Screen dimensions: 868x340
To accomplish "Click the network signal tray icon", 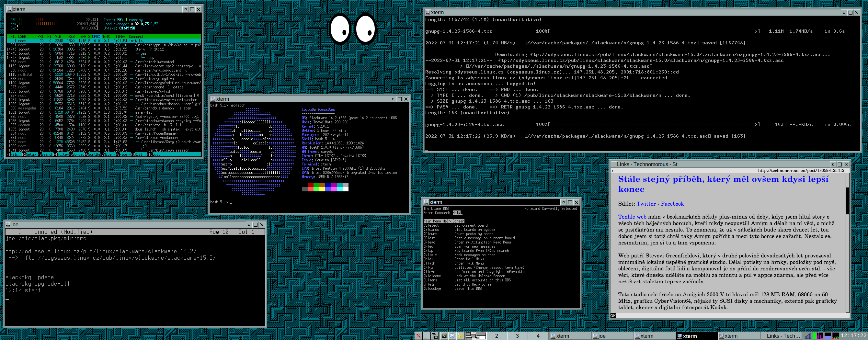I will [808, 335].
